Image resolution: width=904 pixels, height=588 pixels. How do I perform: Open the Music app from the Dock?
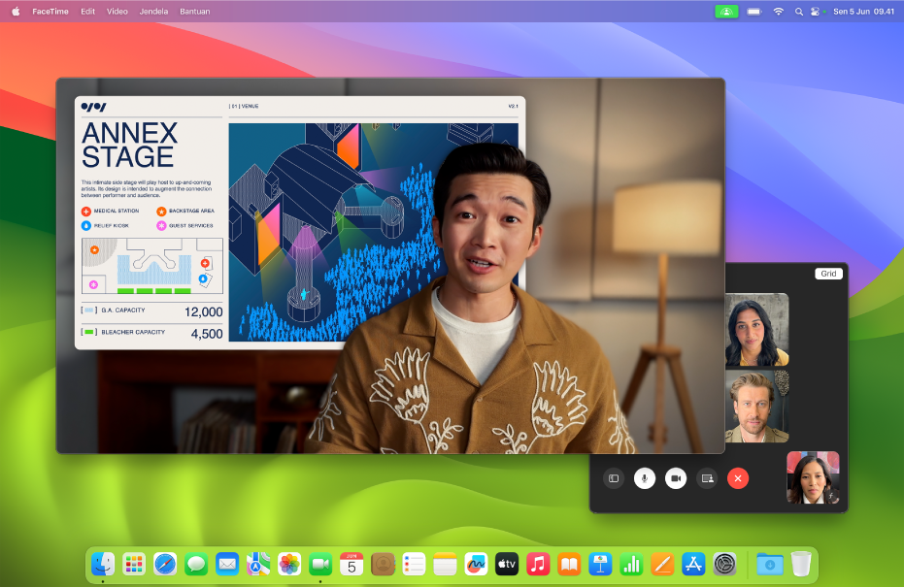pyautogui.click(x=538, y=563)
